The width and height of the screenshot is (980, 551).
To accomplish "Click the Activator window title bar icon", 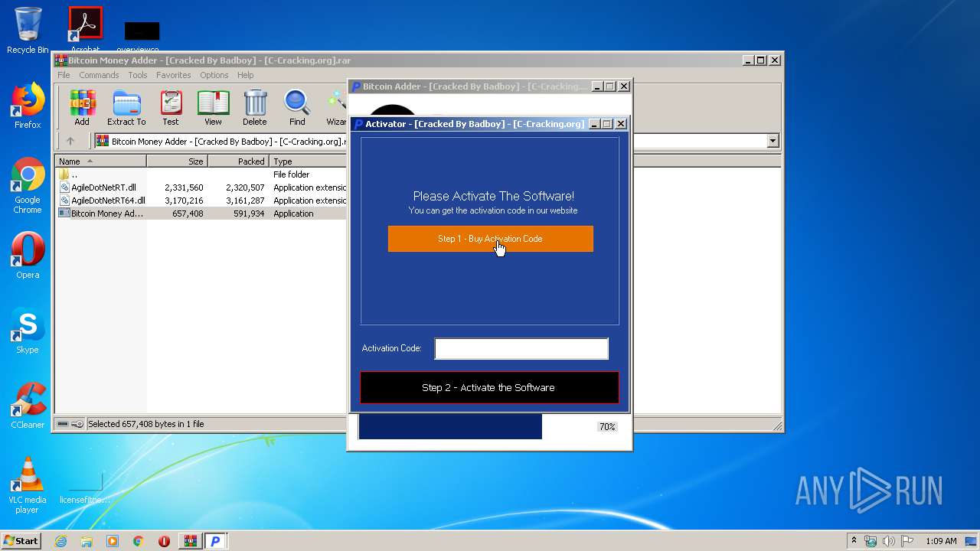I will coord(358,124).
